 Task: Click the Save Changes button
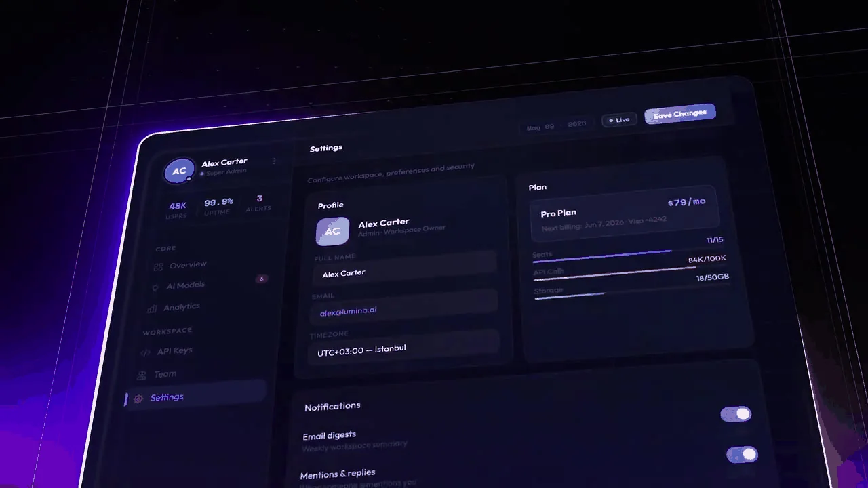(x=679, y=114)
